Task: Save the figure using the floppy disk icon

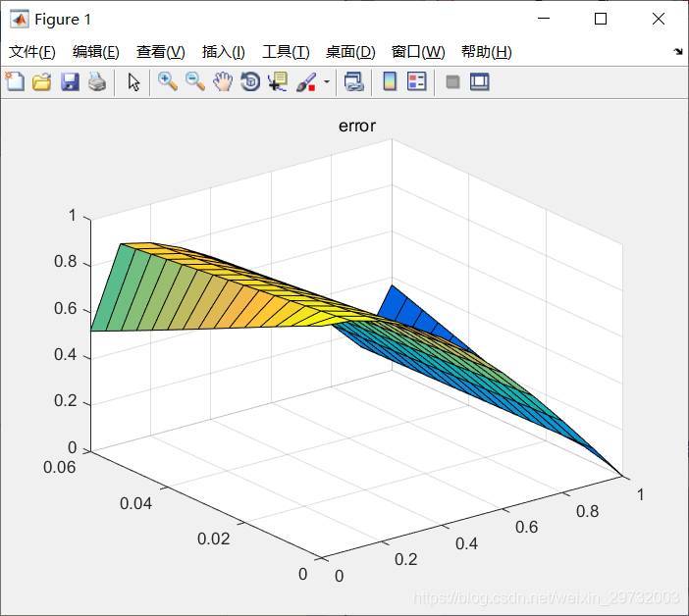Action: pos(70,82)
